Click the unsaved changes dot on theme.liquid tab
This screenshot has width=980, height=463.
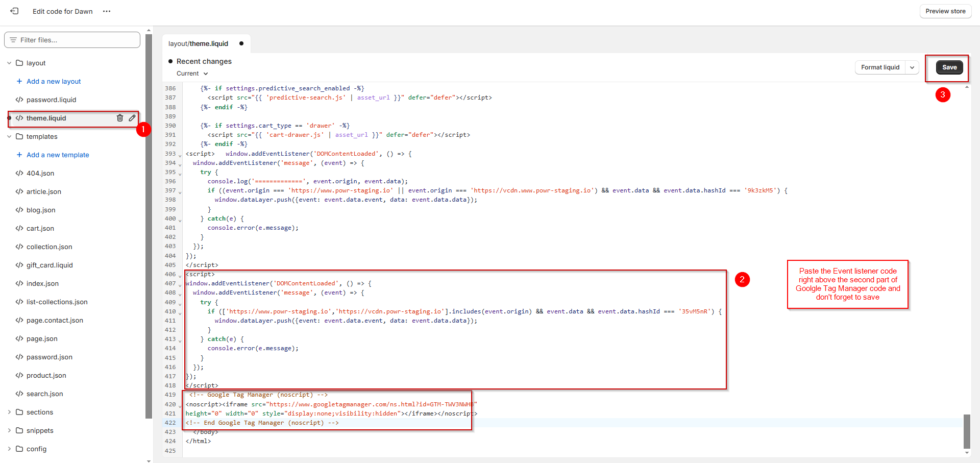click(x=241, y=43)
